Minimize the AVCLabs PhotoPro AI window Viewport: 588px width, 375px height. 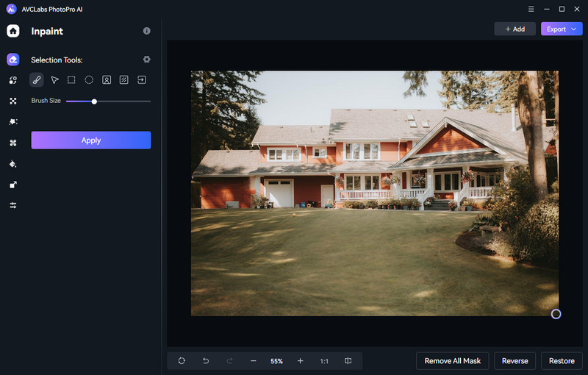tap(547, 9)
